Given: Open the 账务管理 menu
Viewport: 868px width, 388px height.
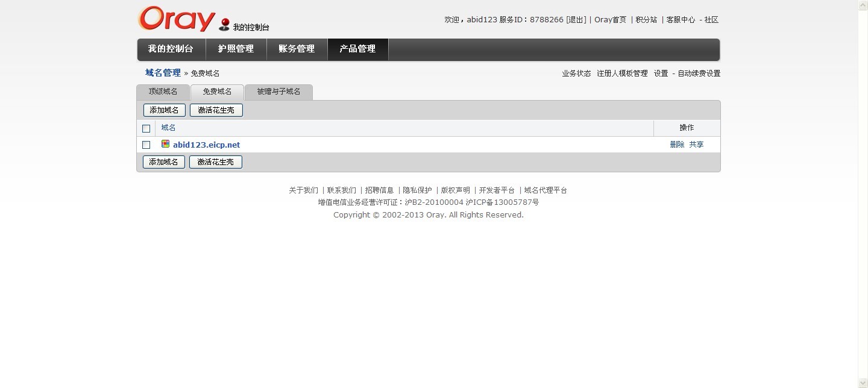Looking at the screenshot, I should point(297,49).
